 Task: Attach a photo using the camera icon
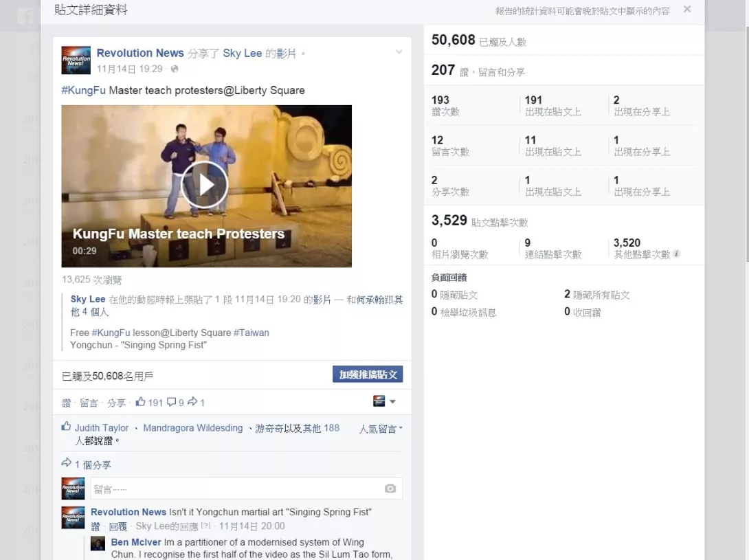point(390,489)
